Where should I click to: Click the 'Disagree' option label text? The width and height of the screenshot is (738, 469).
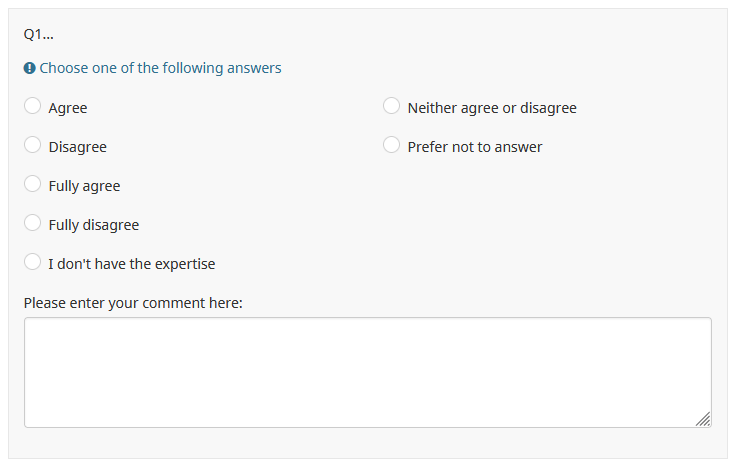tap(77, 147)
